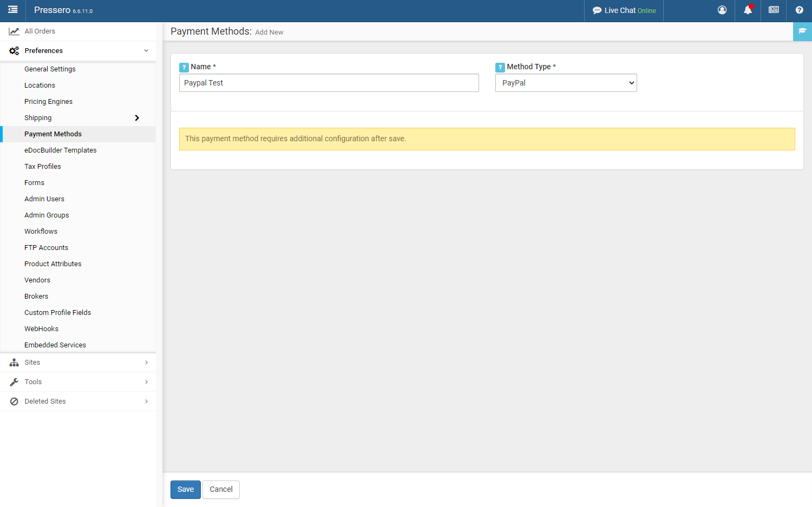
Task: Click the Method Type help icon
Action: [500, 67]
